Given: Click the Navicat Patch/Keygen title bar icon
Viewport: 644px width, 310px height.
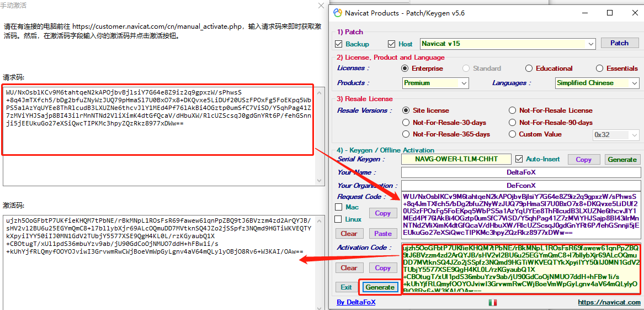Looking at the screenshot, I should (337, 13).
